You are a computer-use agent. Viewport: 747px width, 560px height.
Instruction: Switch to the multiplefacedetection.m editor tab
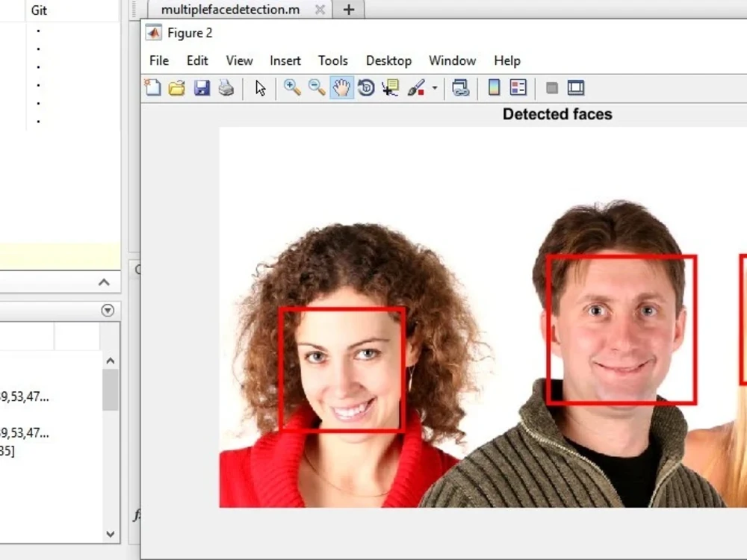pos(231,10)
